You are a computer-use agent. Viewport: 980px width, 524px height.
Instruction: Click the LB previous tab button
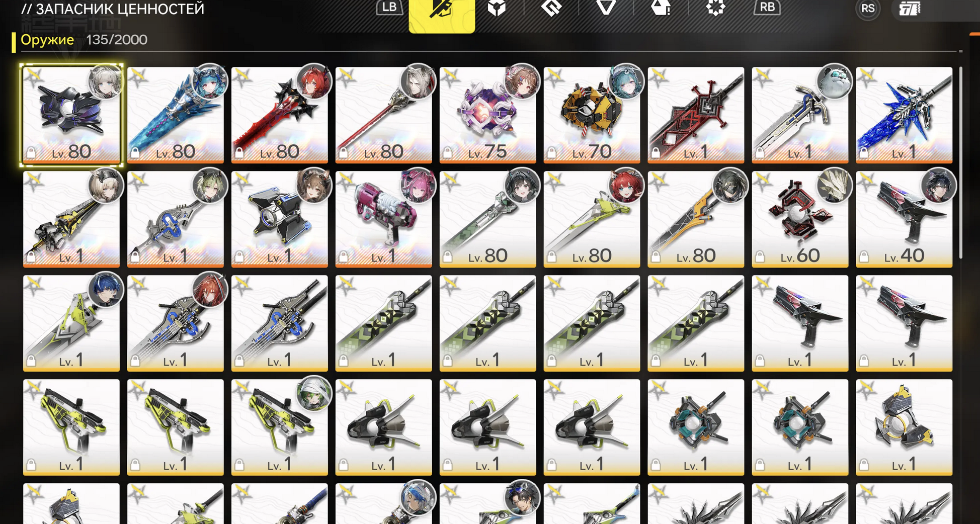(389, 8)
